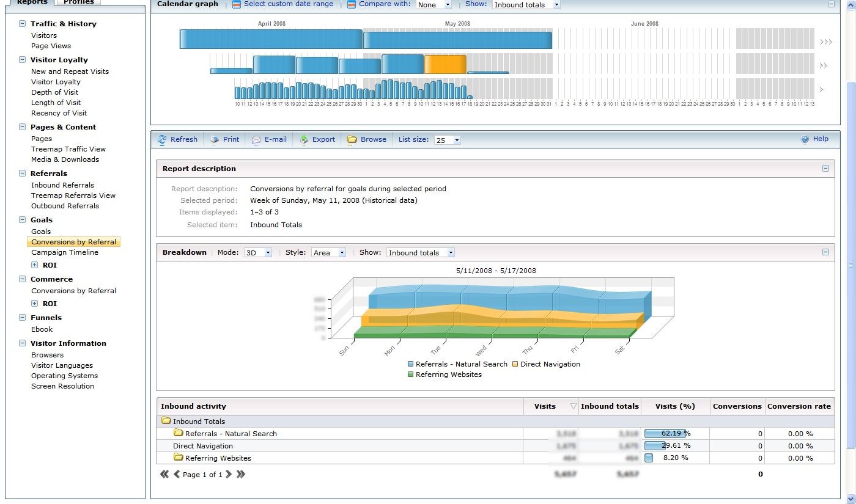Expand the ROI node under Goals
The height and width of the screenshot is (504, 856).
pos(35,265)
